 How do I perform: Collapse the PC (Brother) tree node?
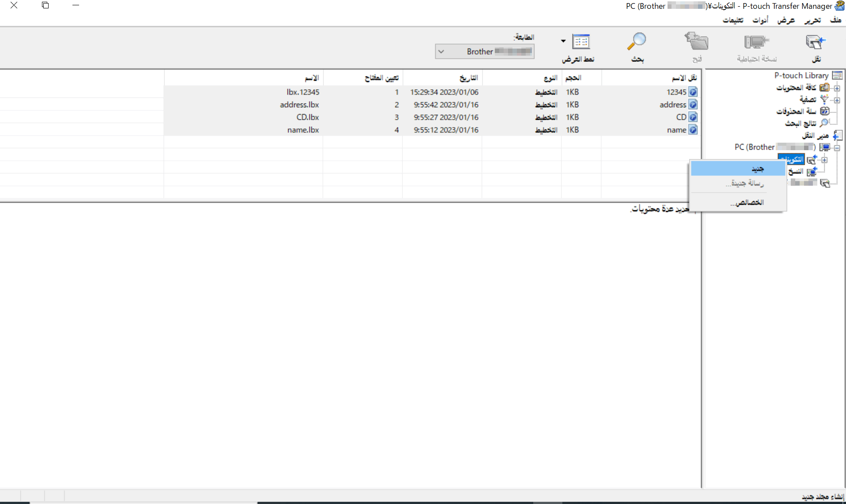[837, 148]
